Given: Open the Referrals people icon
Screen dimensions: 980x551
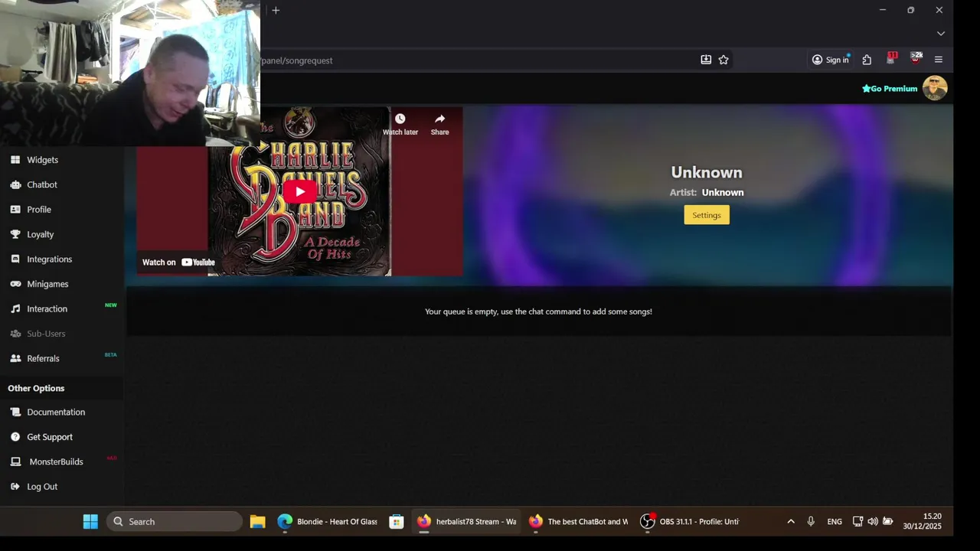Looking at the screenshot, I should click(15, 358).
